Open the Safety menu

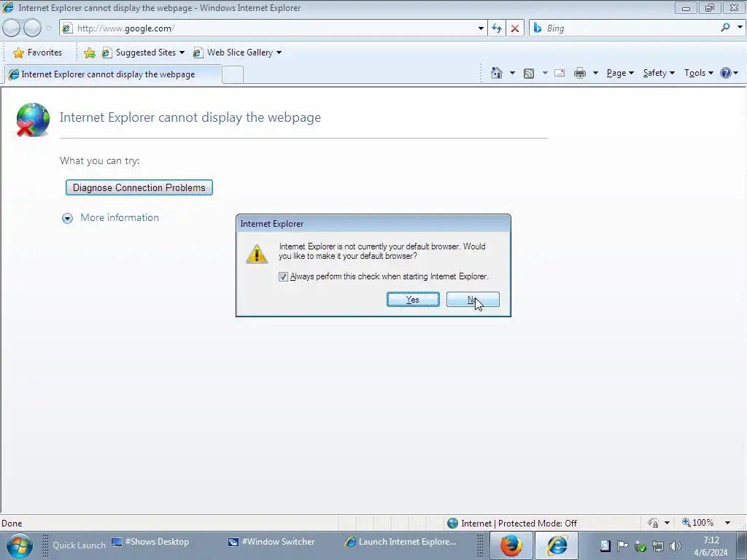tap(659, 73)
